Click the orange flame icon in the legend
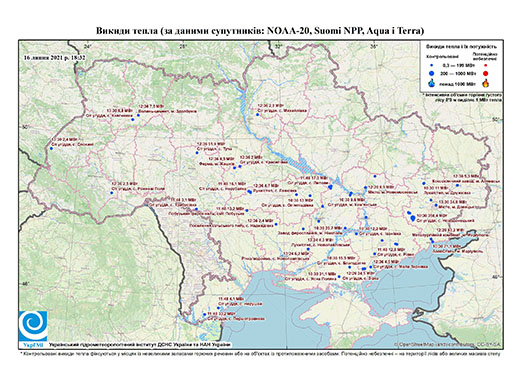520x368 pixels. point(486,83)
